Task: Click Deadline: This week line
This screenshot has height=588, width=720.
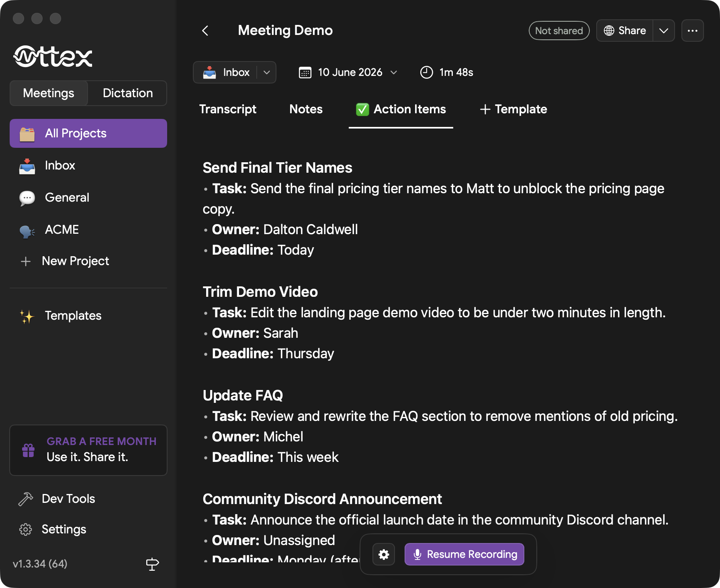Action: 275,457
